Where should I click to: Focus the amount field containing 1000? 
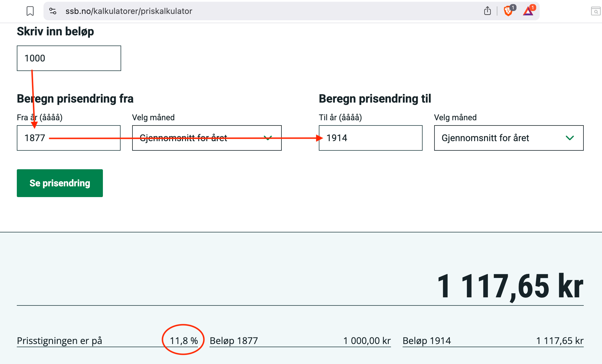click(x=69, y=58)
